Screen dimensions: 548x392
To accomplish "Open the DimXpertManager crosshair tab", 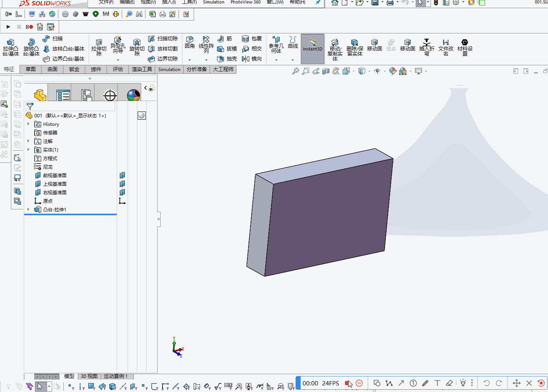I will point(110,95).
